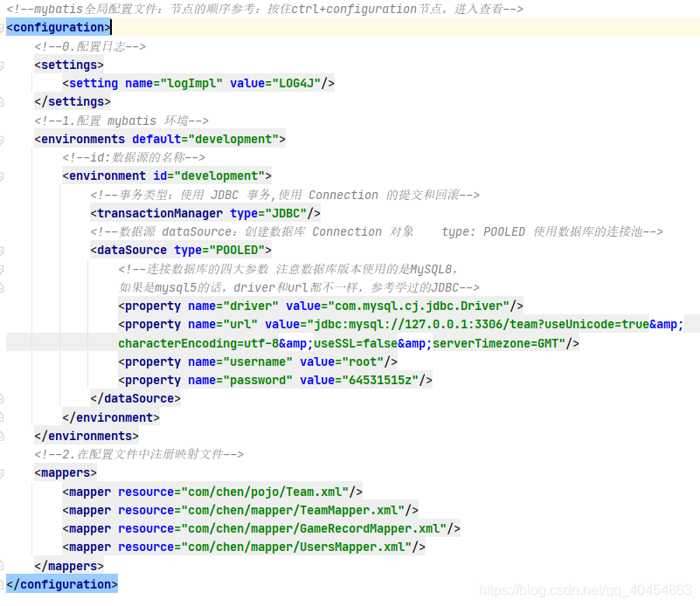The image size is (700, 606).
Task: Click the property name="url" attribute
Action: click(x=223, y=325)
